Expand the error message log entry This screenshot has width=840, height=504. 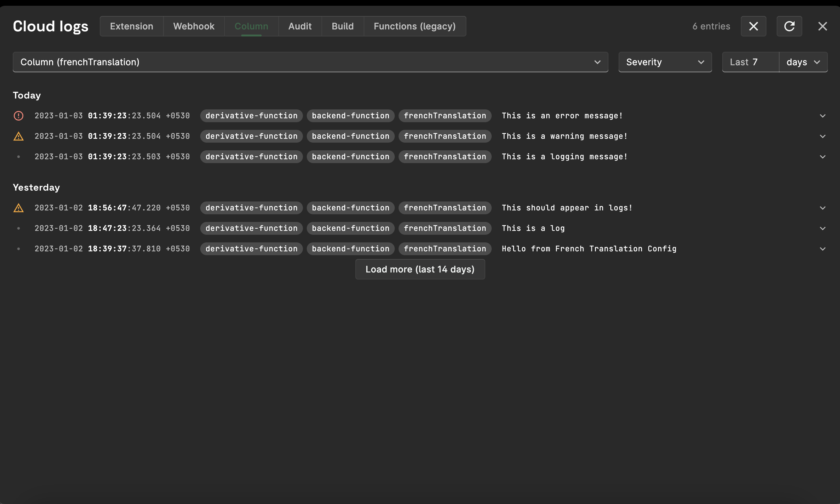point(822,116)
